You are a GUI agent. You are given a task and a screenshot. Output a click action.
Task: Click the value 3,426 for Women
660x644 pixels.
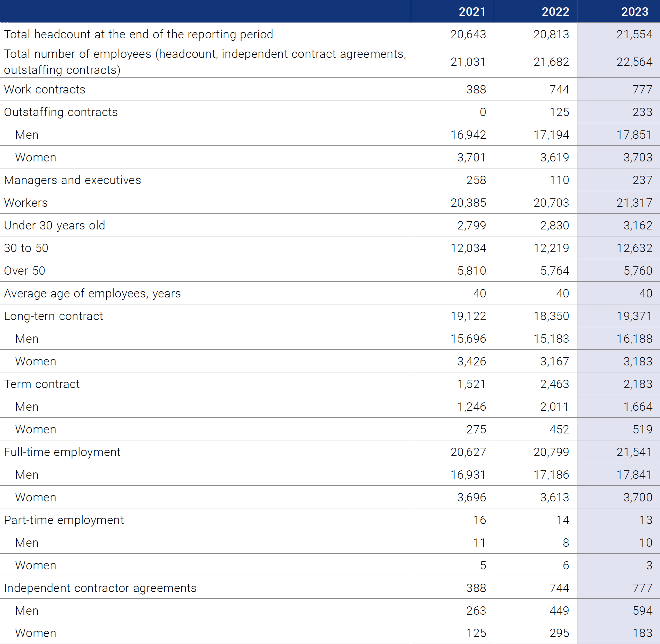tap(471, 361)
